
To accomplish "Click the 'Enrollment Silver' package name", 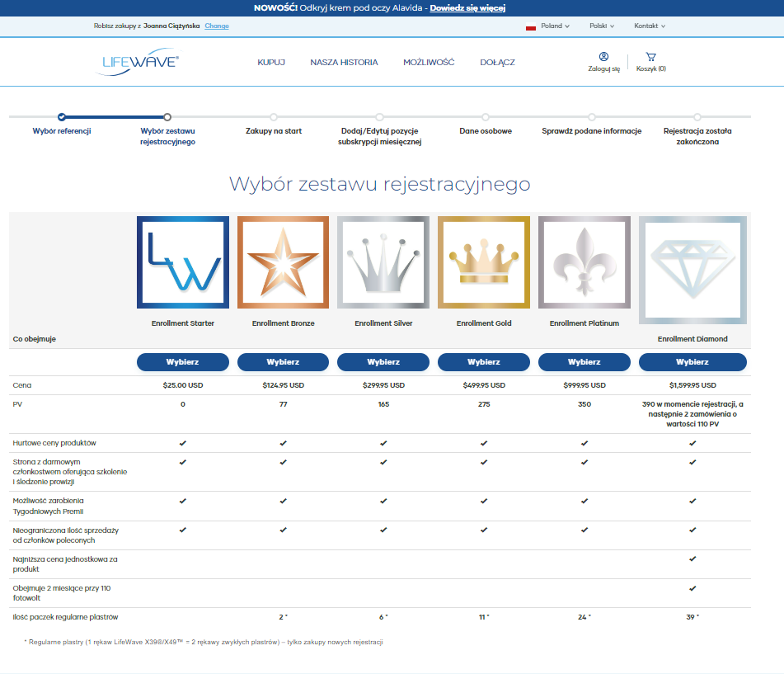I will 383,323.
